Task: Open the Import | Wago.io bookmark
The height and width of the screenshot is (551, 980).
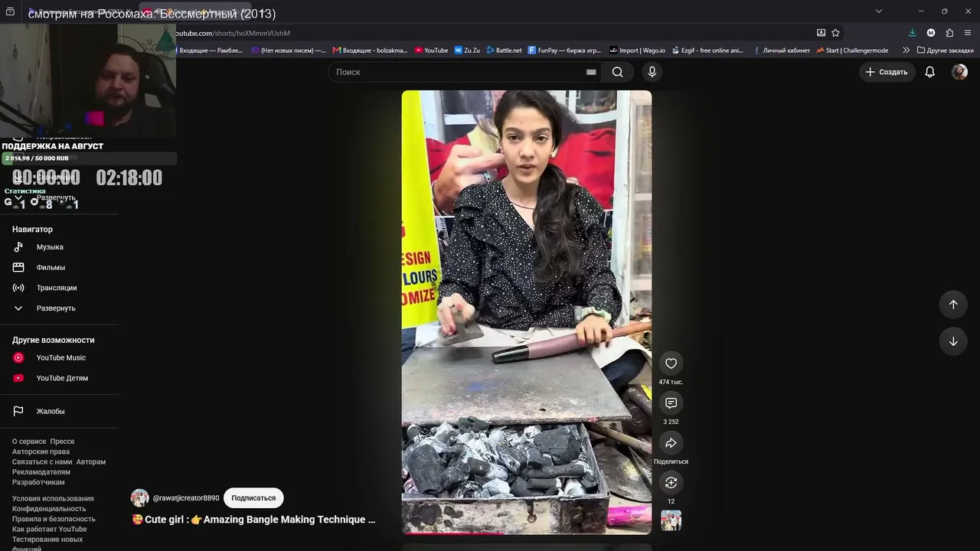Action: [637, 51]
